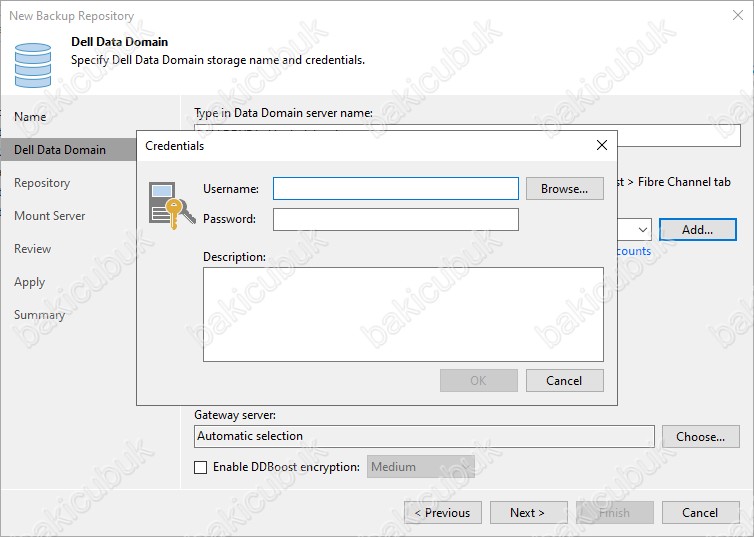Click the 'Description:' label
Viewport: 754px width, 537px height.
pos(234,257)
